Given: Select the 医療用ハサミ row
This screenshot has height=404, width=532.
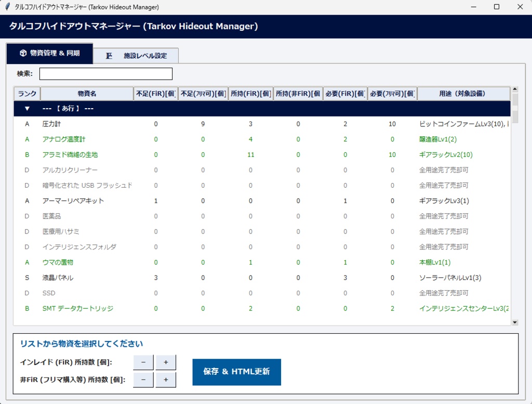Looking at the screenshot, I should coord(262,231).
